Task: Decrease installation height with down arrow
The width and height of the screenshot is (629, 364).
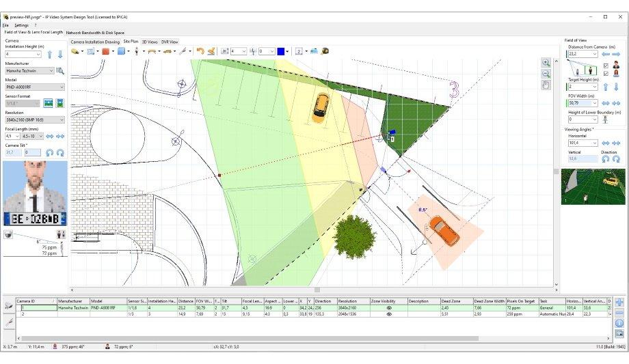Action: [60, 54]
